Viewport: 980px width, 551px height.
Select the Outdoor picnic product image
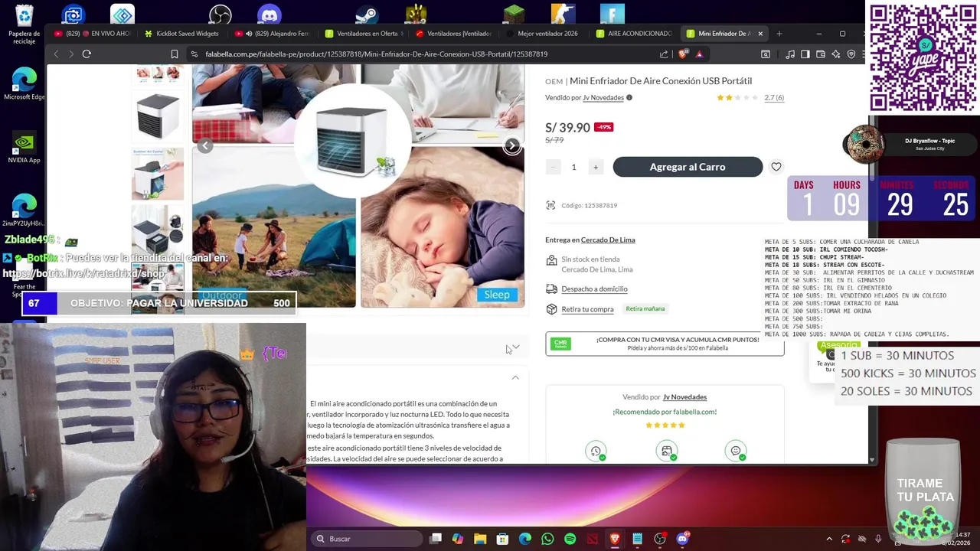tap(274, 227)
